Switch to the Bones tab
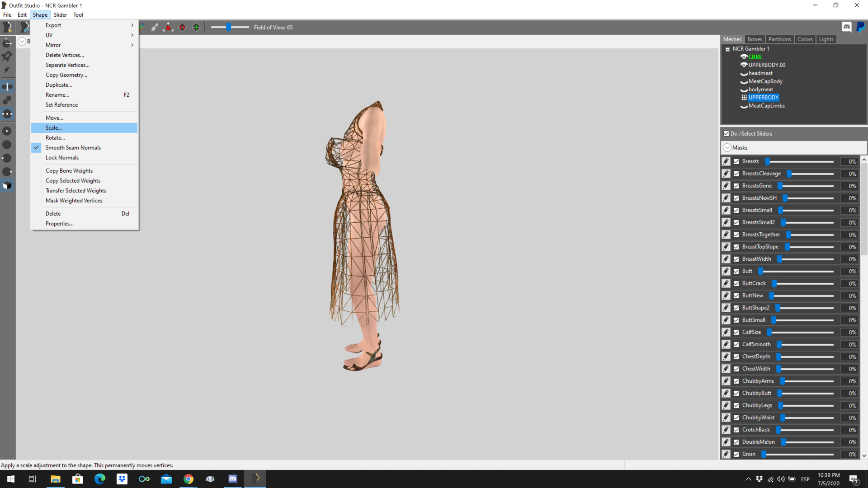868x488 pixels. click(x=755, y=39)
